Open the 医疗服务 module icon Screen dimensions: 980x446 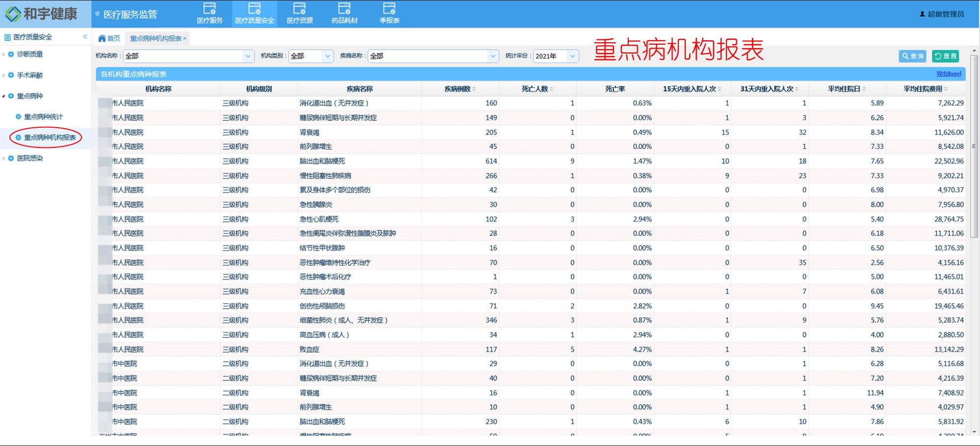[210, 12]
